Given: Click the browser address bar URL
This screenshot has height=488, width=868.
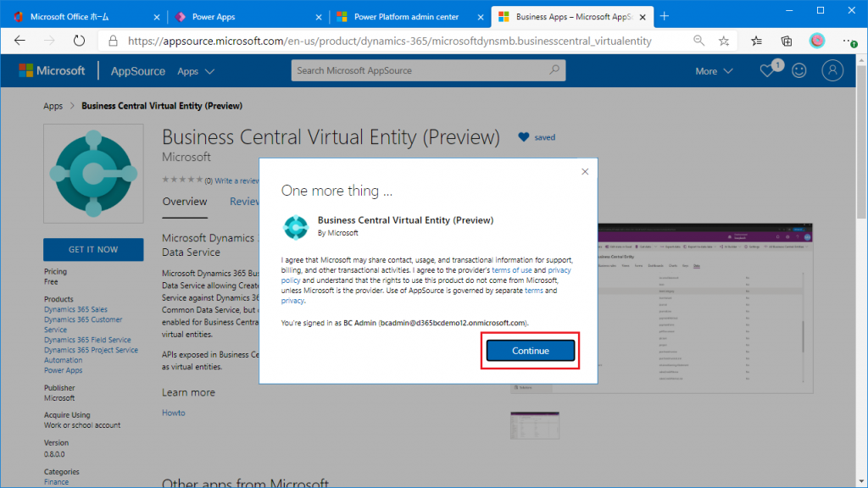Looking at the screenshot, I should click(390, 41).
